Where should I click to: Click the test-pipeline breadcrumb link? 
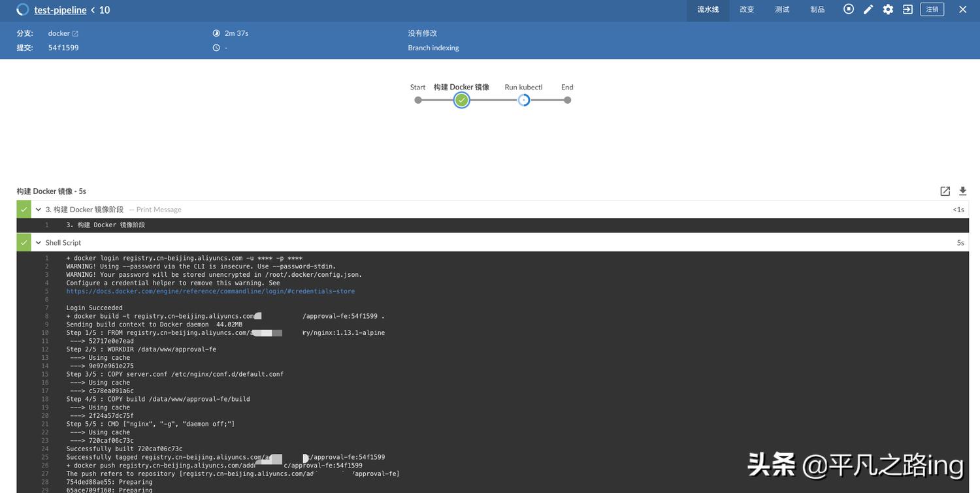coord(59,10)
